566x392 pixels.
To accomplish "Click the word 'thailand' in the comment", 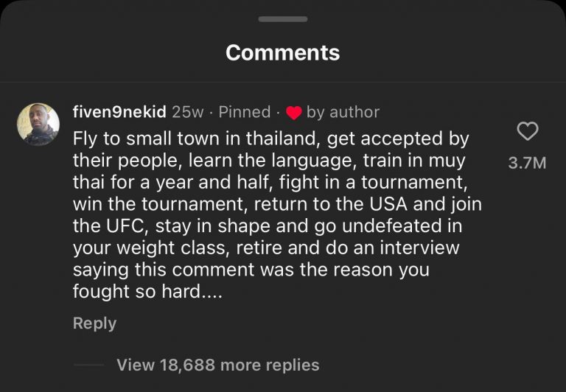I will [x=285, y=139].
